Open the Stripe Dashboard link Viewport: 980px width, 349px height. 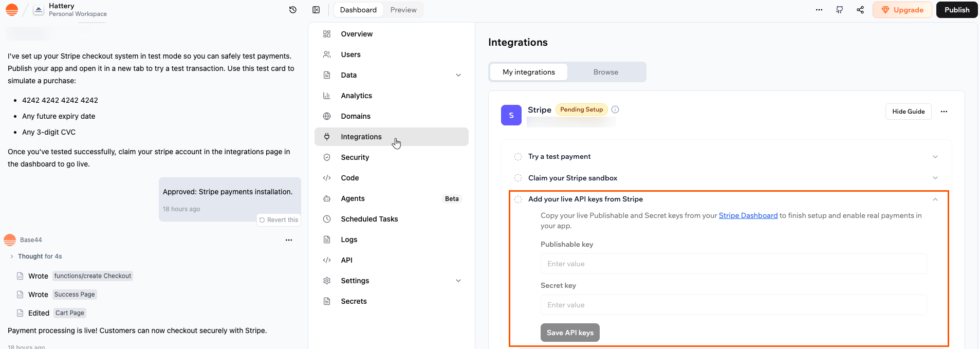[x=748, y=215]
